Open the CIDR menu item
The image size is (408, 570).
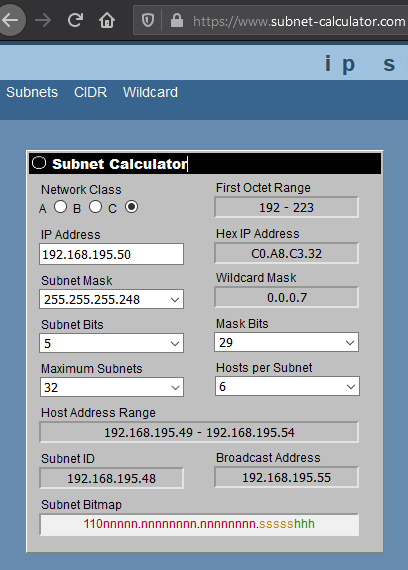coord(91,92)
